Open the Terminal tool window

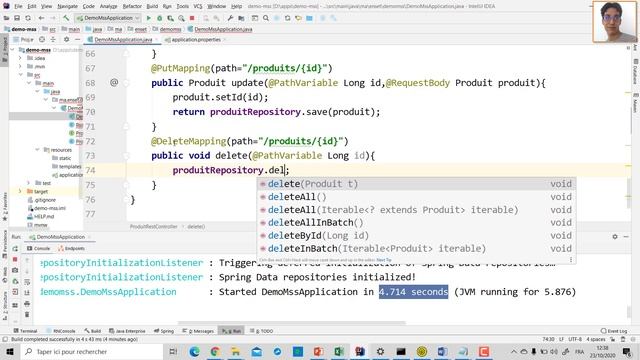click(25, 331)
